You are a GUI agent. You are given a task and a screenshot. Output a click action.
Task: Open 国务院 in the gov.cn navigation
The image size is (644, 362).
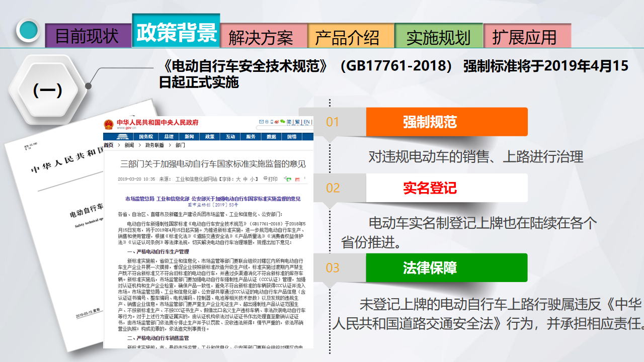pyautogui.click(x=146, y=137)
